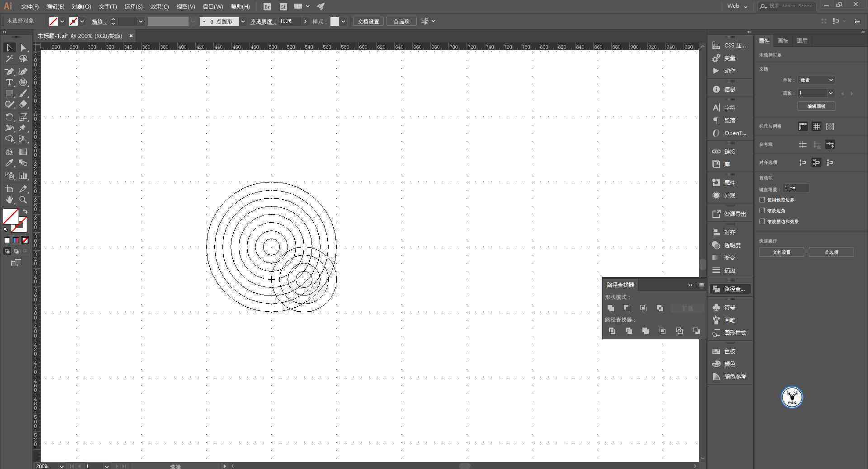
Task: Open the 样式 graphic style dropdown
Action: tap(344, 21)
